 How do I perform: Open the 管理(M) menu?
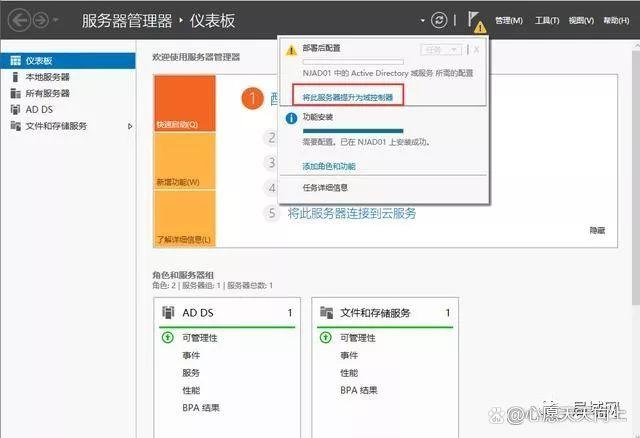point(509,20)
